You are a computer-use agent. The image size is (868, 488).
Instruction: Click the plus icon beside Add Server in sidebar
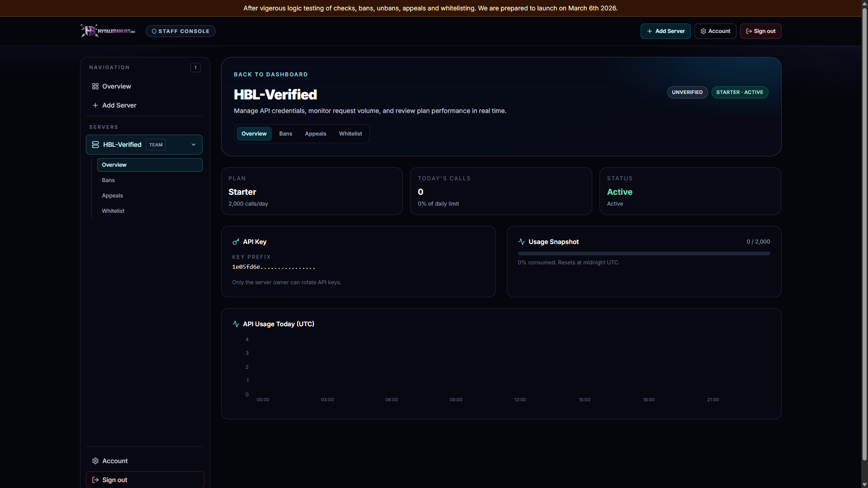95,105
